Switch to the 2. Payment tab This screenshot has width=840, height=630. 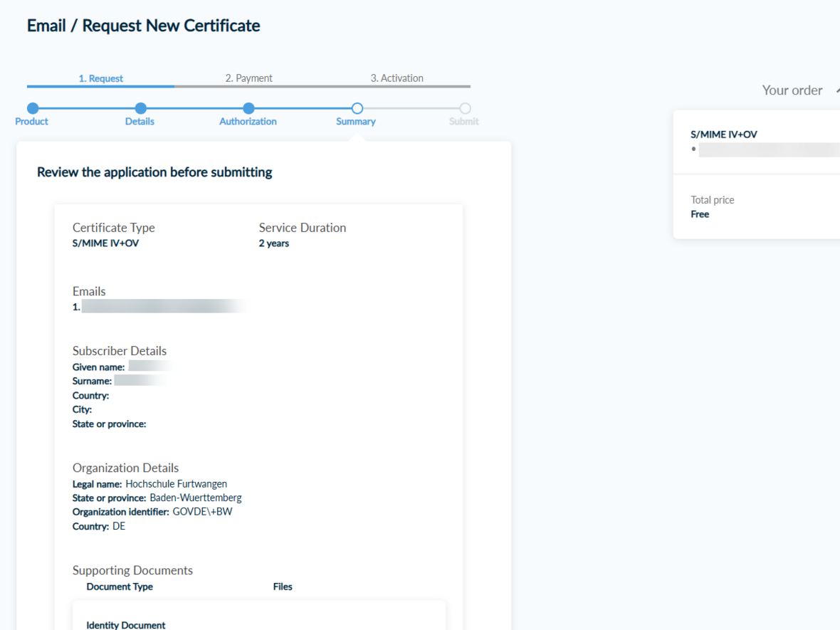pyautogui.click(x=248, y=78)
